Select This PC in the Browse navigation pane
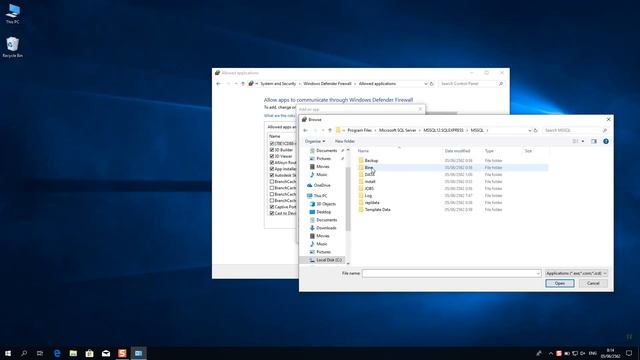 coord(317,196)
